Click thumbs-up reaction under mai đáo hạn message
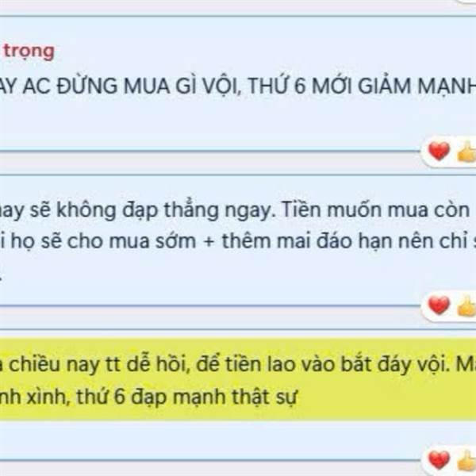Image resolution: width=476 pixels, height=476 pixels. 466,306
